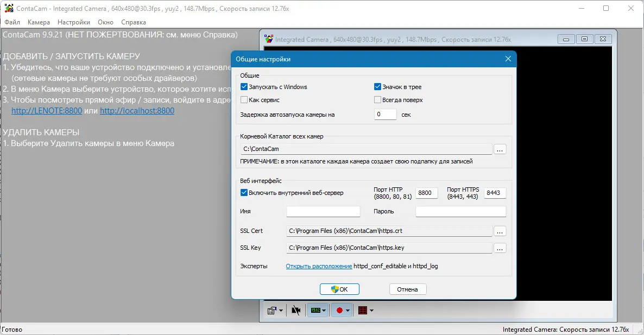Close the Integrated Camera child window
This screenshot has width=644, height=335.
click(x=603, y=39)
